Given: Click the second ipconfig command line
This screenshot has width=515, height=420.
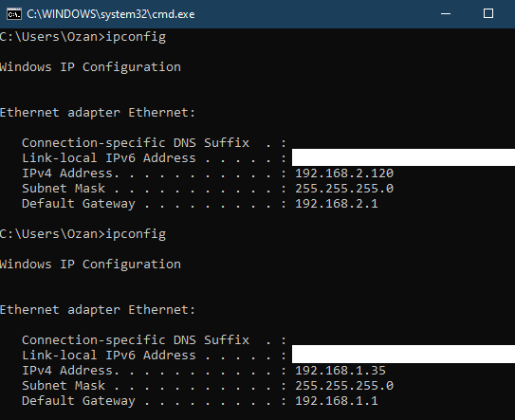Looking at the screenshot, I should coord(83,234).
